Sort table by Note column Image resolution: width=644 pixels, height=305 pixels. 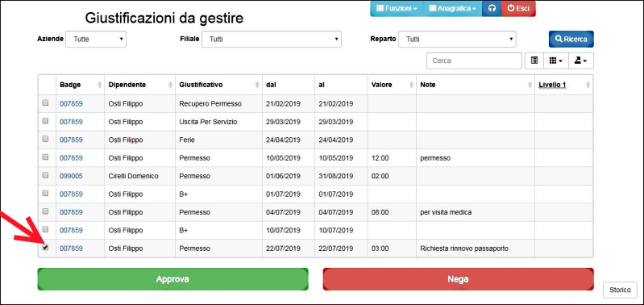coord(476,85)
